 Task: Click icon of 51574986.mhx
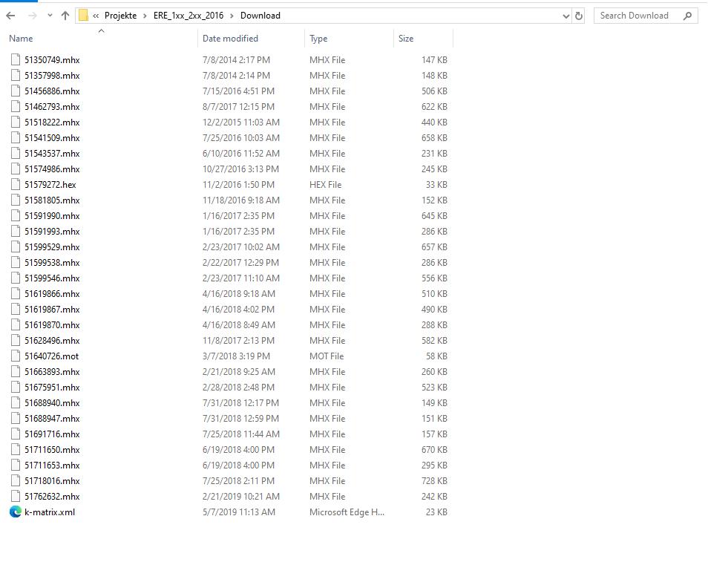pos(16,169)
